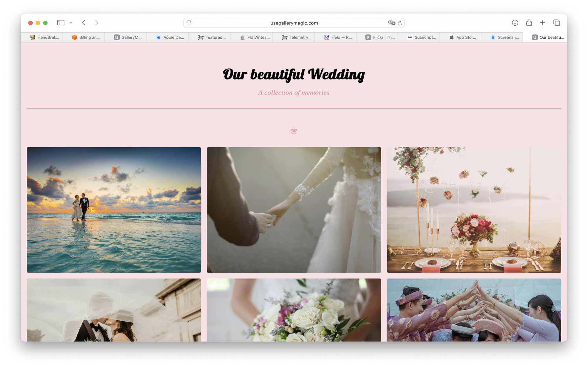This screenshot has height=368, width=588.
Task: Switch to the Flo Writes tab
Action: point(255,37)
